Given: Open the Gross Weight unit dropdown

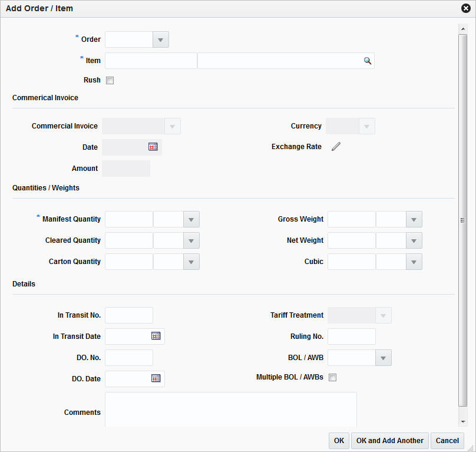Looking at the screenshot, I should tap(414, 219).
